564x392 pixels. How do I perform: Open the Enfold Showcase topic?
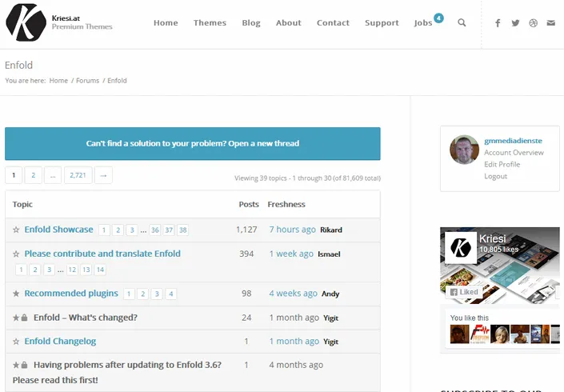[x=58, y=230]
